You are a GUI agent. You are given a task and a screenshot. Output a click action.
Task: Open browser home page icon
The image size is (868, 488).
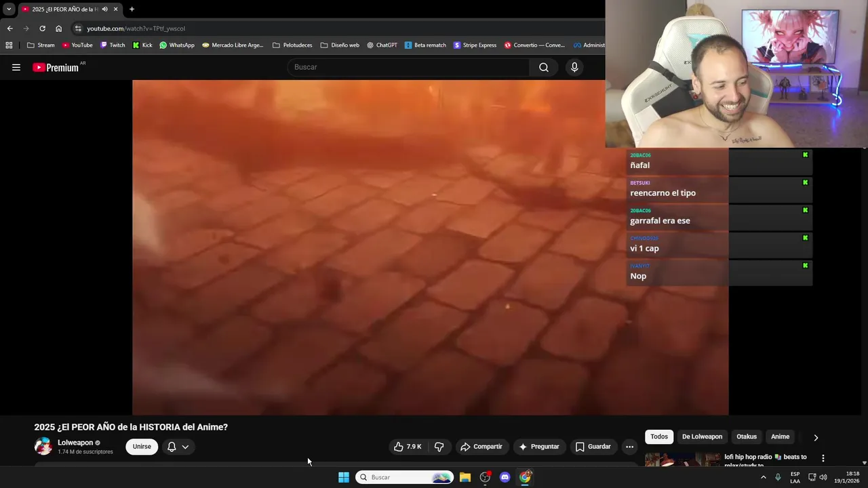coord(58,28)
